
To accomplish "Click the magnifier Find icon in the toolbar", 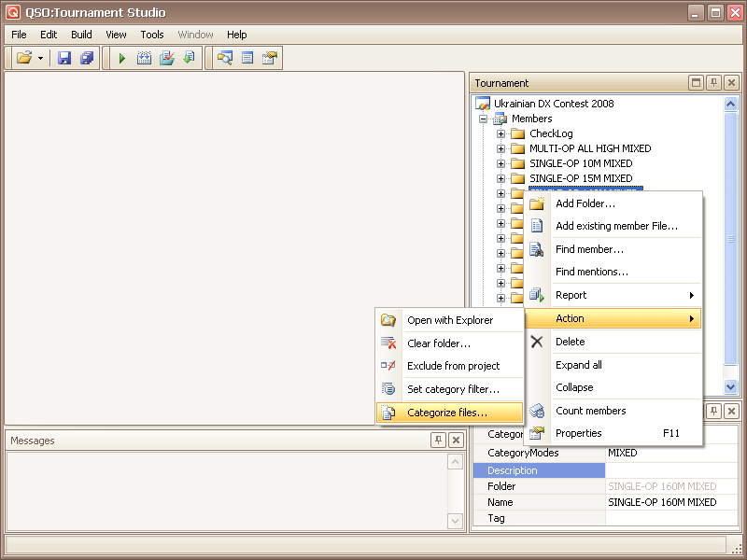I will [224, 58].
